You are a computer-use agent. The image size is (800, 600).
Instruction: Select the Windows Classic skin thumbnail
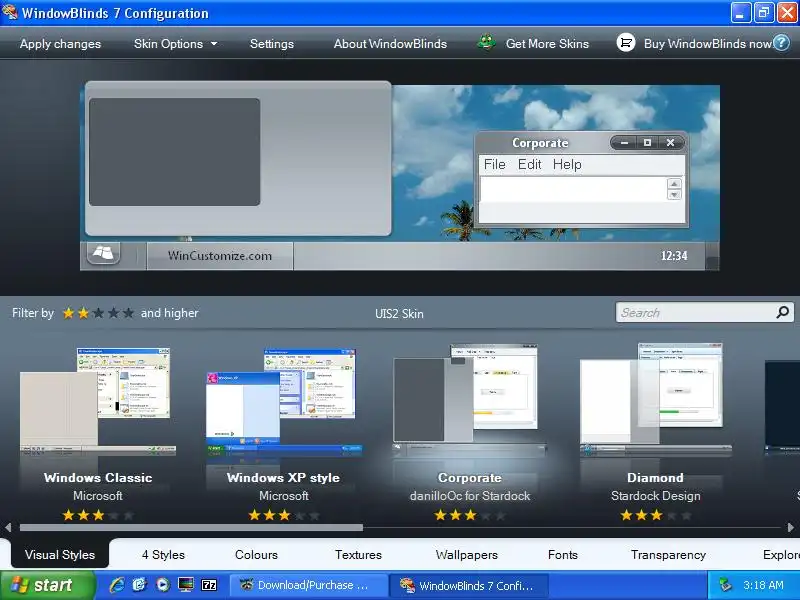coord(97,401)
